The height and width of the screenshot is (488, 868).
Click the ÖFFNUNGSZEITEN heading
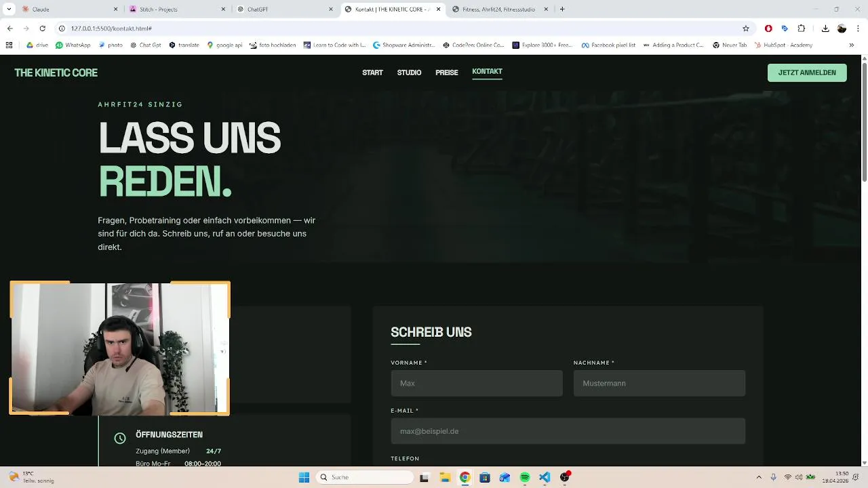coord(169,434)
